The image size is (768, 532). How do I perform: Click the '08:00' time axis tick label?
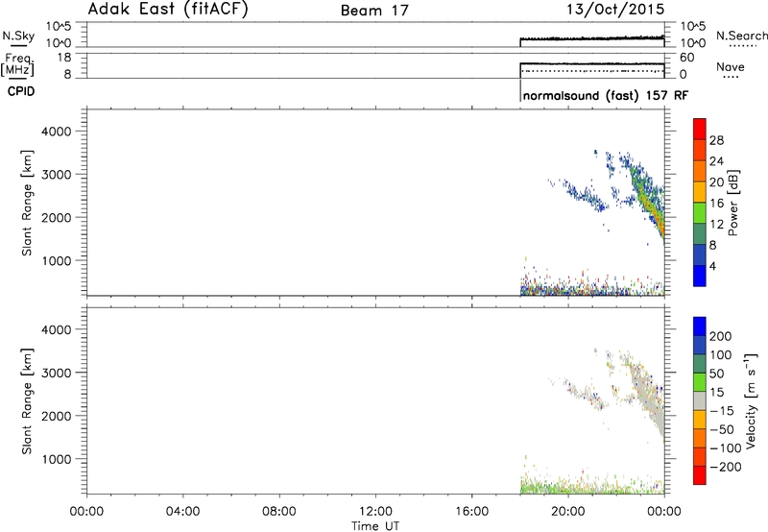point(279,512)
